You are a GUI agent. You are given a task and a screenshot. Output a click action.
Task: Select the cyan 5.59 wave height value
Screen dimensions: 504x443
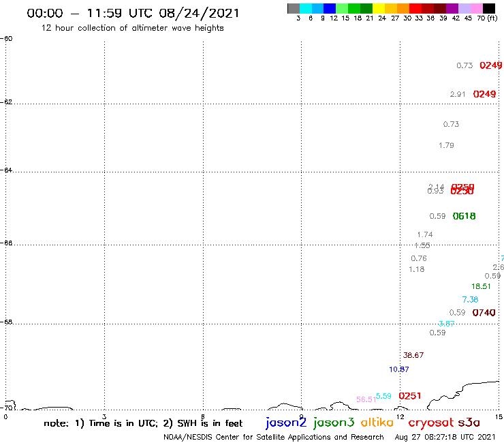(383, 396)
